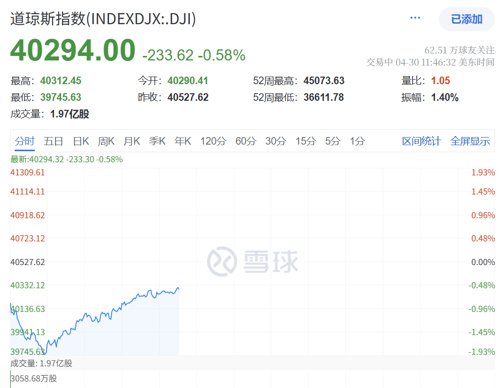Select the 月K monthly chart tab
The width and height of the screenshot is (500, 388).
point(132,141)
